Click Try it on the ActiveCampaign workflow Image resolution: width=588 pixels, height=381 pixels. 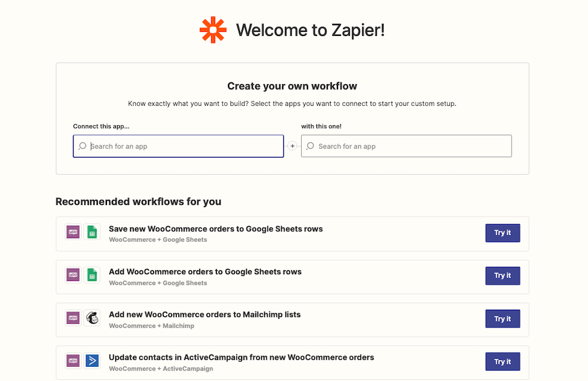click(x=502, y=361)
